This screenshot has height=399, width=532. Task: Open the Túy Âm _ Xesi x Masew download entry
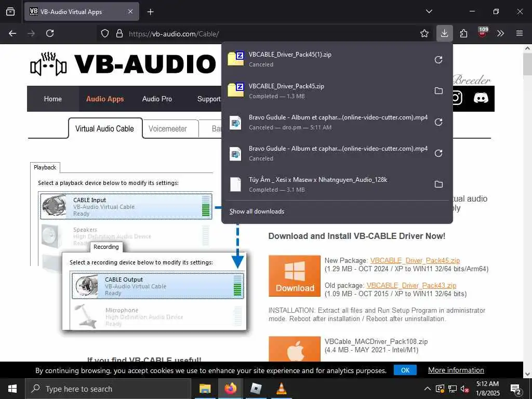click(326, 184)
